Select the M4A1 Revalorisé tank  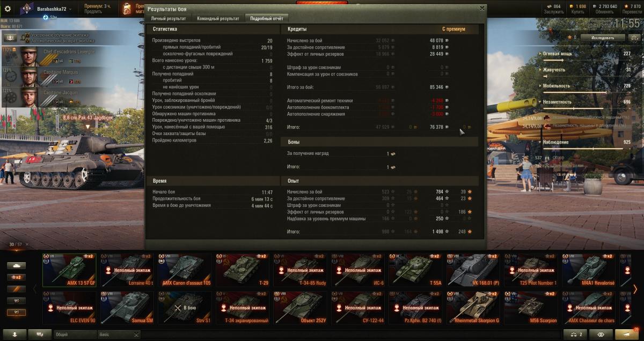click(x=589, y=270)
